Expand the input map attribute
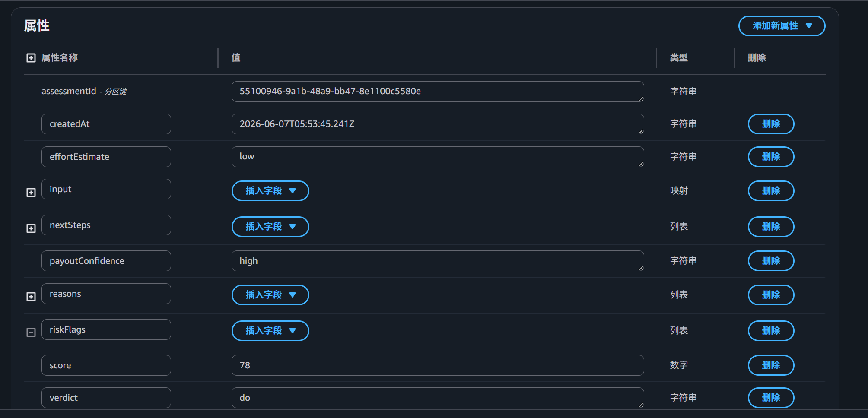 click(x=31, y=193)
